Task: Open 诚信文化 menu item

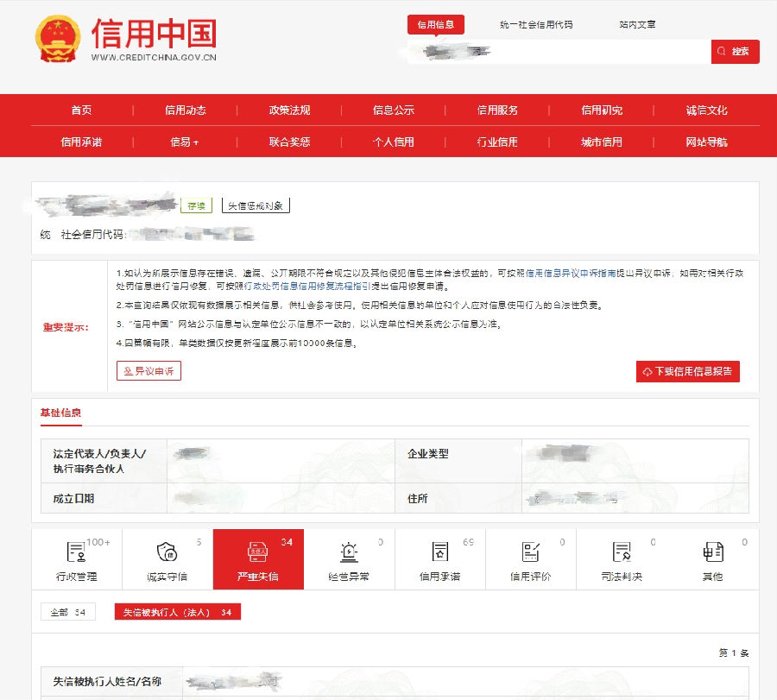Action: [706, 110]
